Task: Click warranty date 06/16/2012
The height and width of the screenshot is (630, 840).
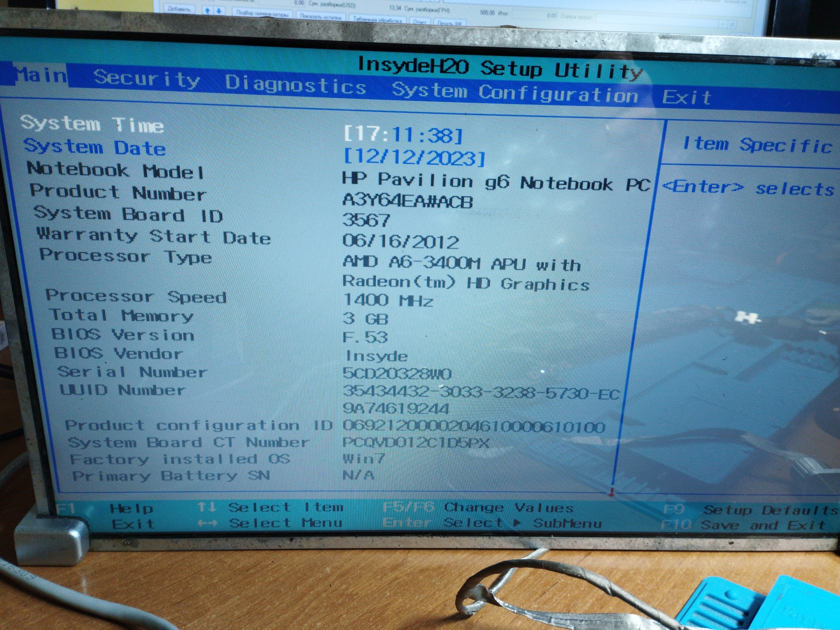Action: (401, 241)
